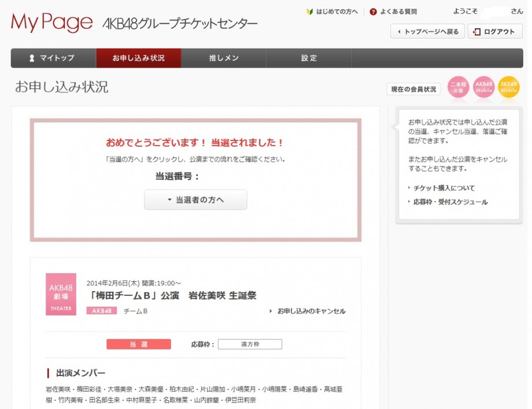Click the member list starting with 岩佐美咲

click(x=194, y=395)
